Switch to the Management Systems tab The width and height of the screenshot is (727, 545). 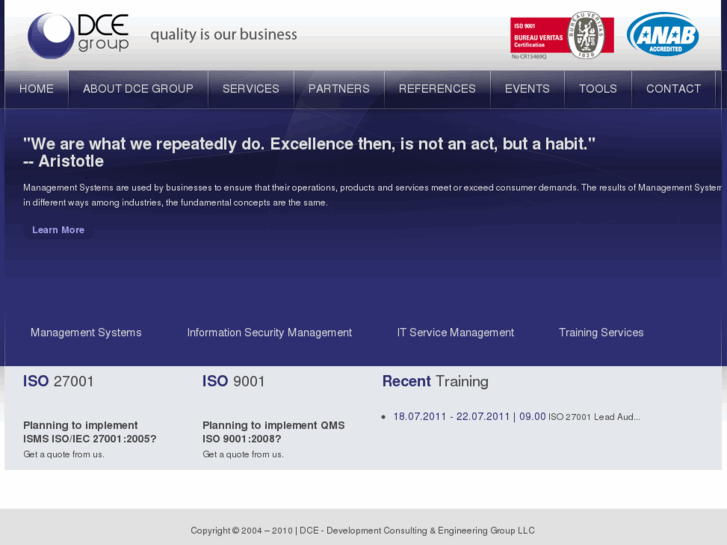86,333
